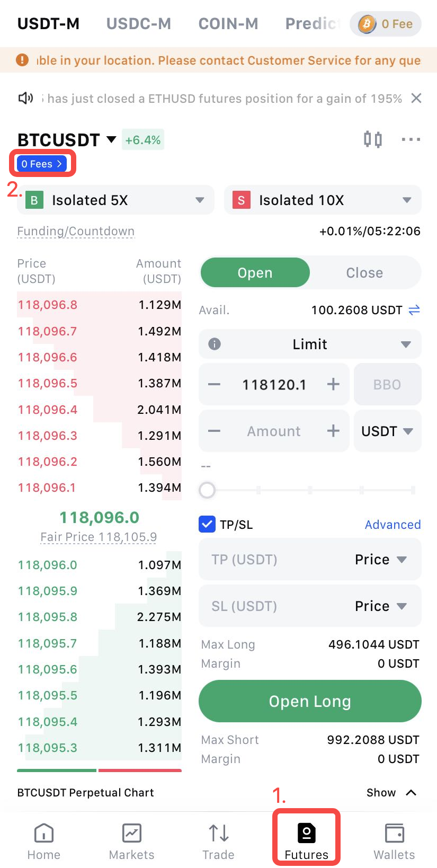Switch to the Close position toggle
The width and height of the screenshot is (437, 868).
point(364,273)
